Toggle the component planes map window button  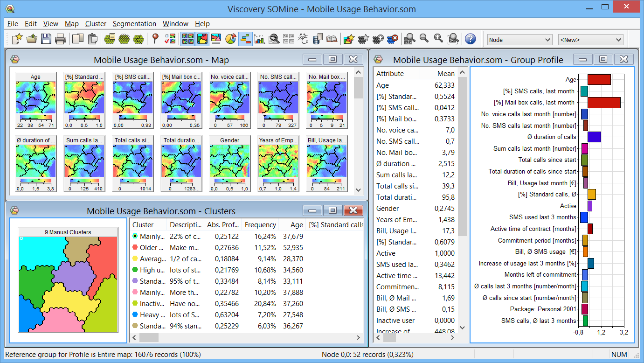pyautogui.click(x=188, y=39)
